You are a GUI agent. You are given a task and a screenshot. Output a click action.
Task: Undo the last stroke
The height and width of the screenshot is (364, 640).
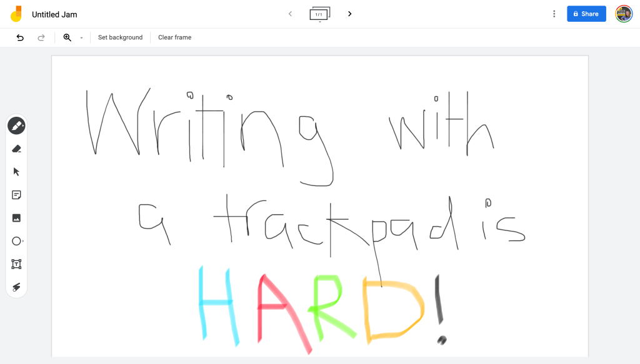click(19, 37)
